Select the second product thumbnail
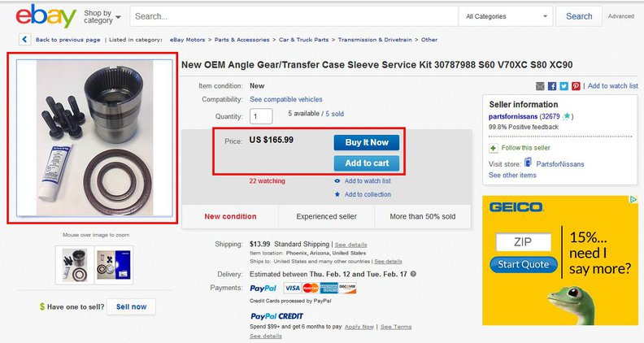The width and height of the screenshot is (644, 343). [114, 263]
